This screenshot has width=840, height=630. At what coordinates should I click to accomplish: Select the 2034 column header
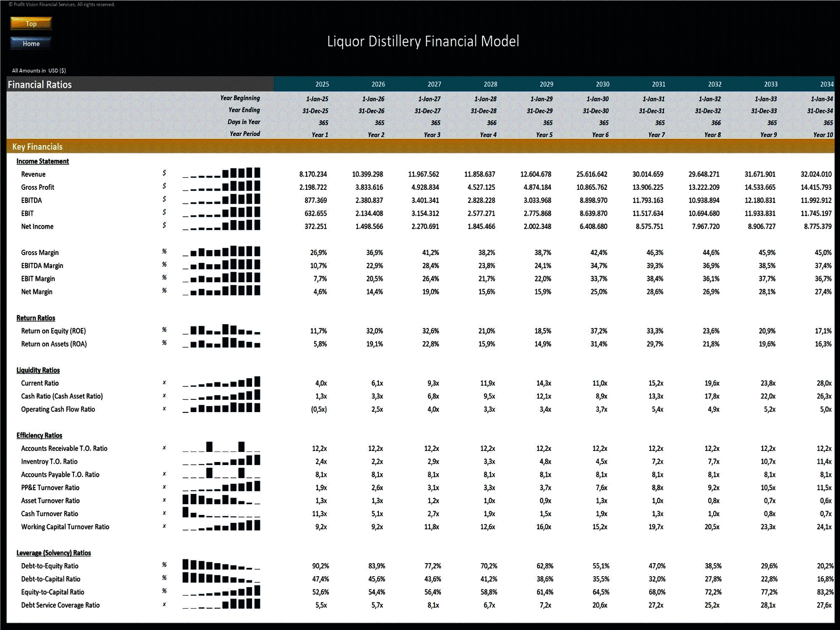[826, 84]
